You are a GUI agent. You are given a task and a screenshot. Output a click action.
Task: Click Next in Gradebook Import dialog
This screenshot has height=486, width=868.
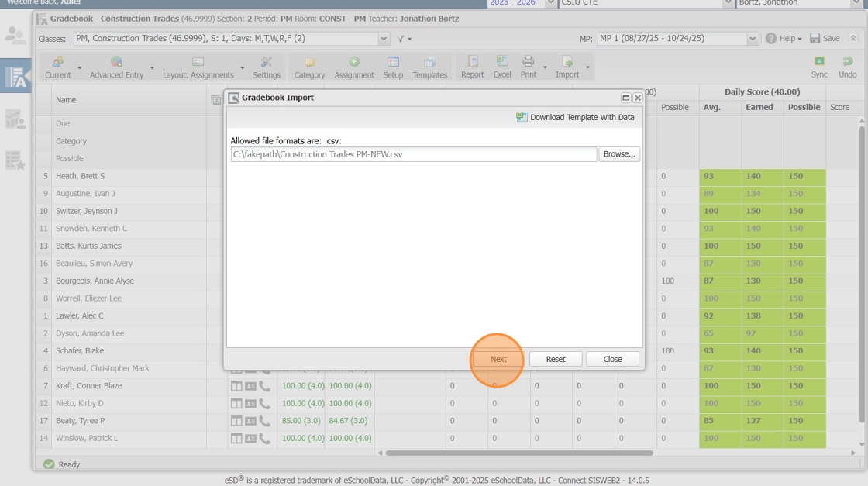pos(498,359)
